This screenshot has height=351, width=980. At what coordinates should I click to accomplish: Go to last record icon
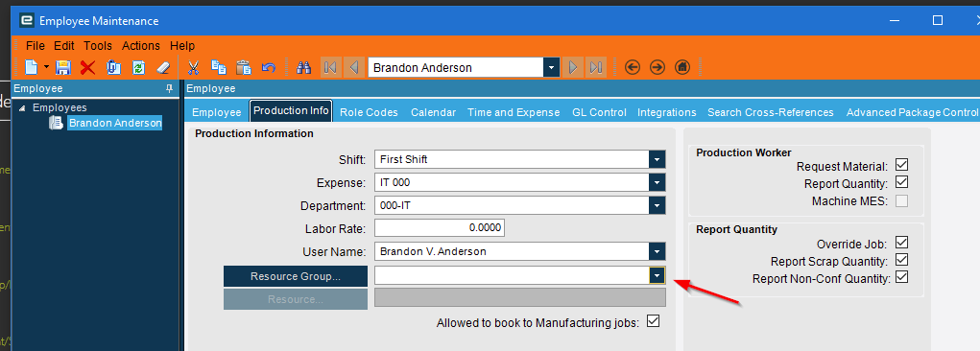click(596, 67)
